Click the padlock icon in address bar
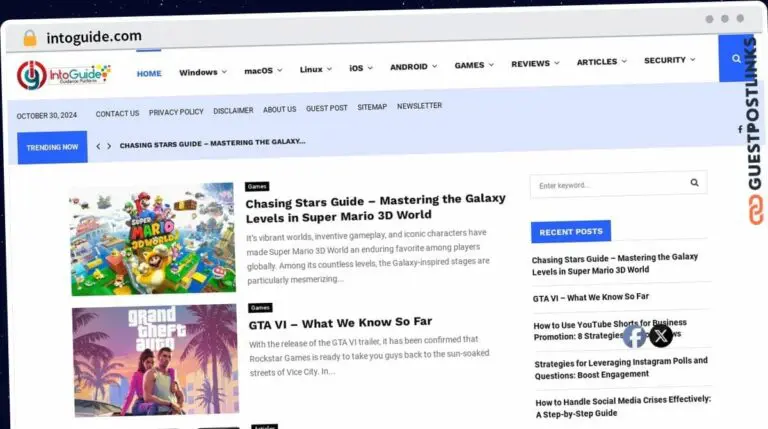The height and width of the screenshot is (429, 768). (29, 38)
